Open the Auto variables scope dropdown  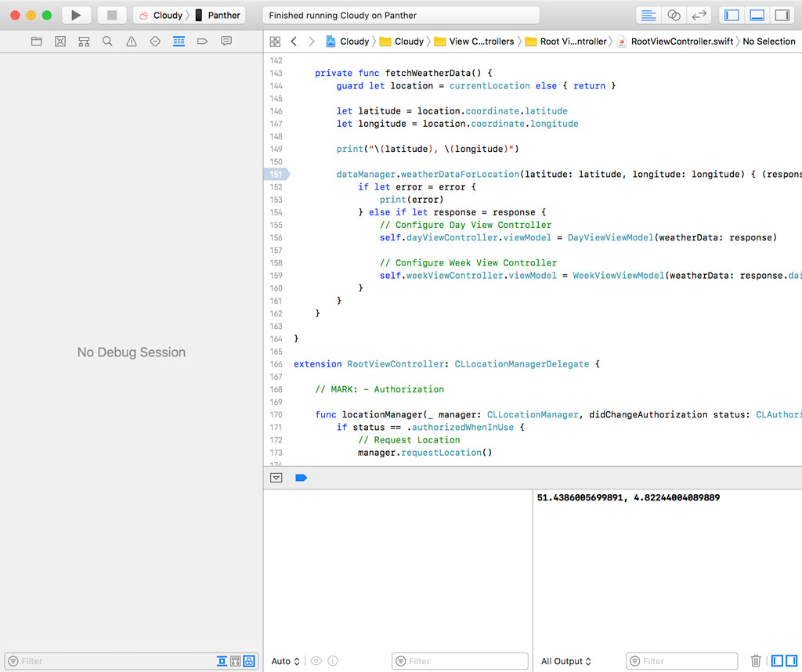coord(284,661)
